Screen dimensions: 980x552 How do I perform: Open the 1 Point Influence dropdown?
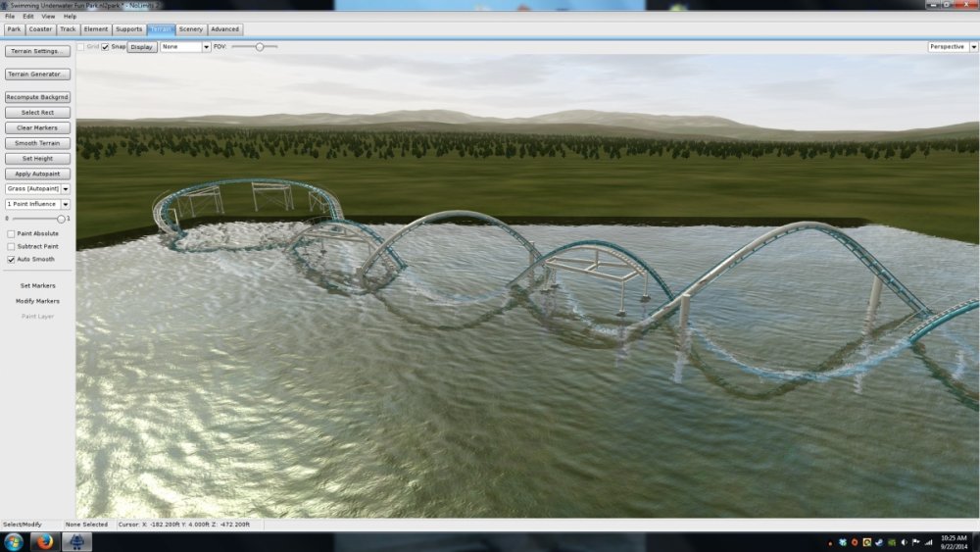[38, 204]
